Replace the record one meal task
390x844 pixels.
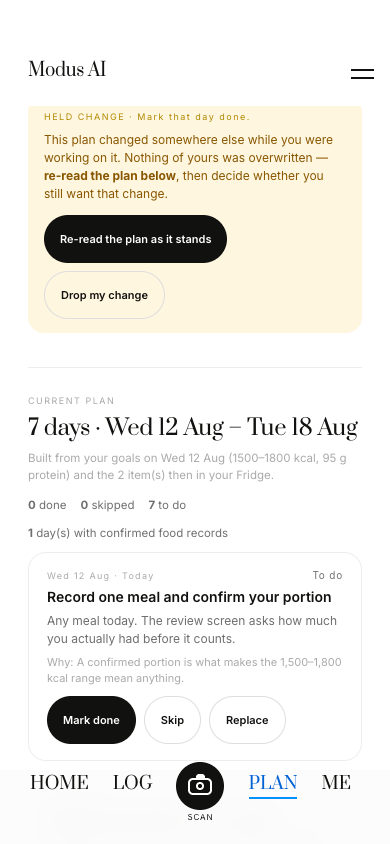coord(247,720)
